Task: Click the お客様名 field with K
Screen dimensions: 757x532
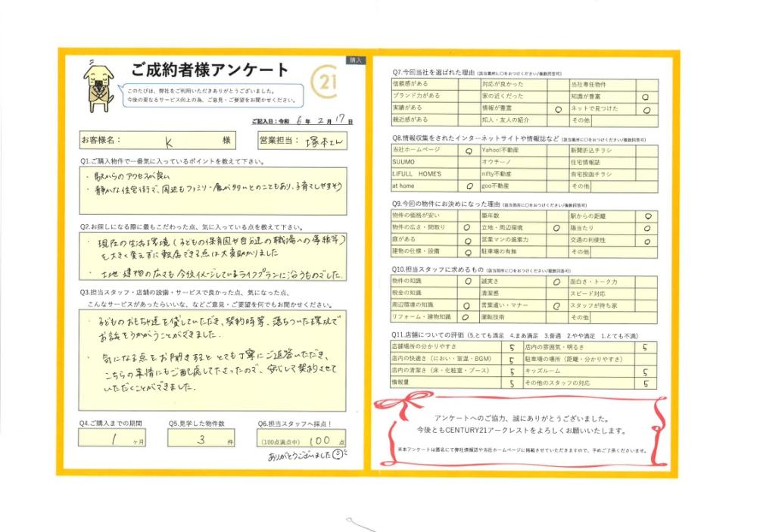Action: coord(158,141)
